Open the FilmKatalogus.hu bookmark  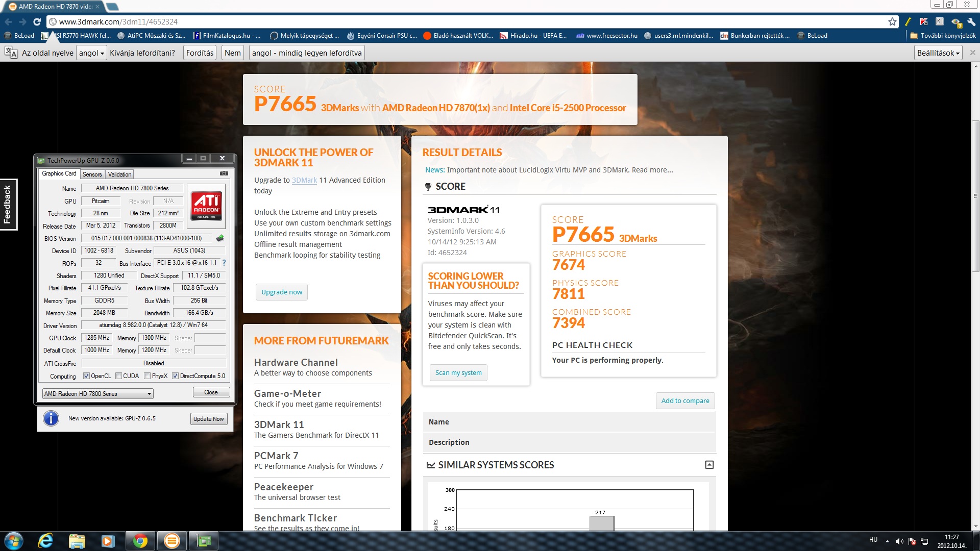tap(227, 36)
